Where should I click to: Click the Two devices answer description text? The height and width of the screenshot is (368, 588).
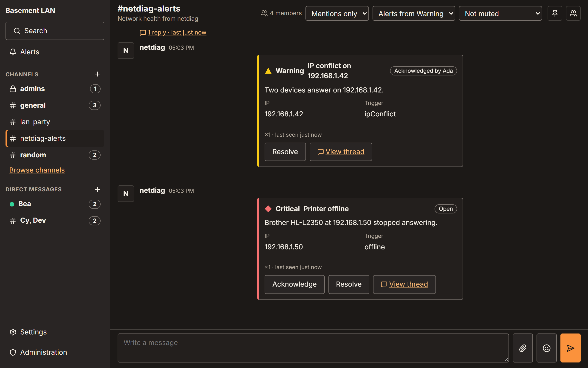coord(324,90)
